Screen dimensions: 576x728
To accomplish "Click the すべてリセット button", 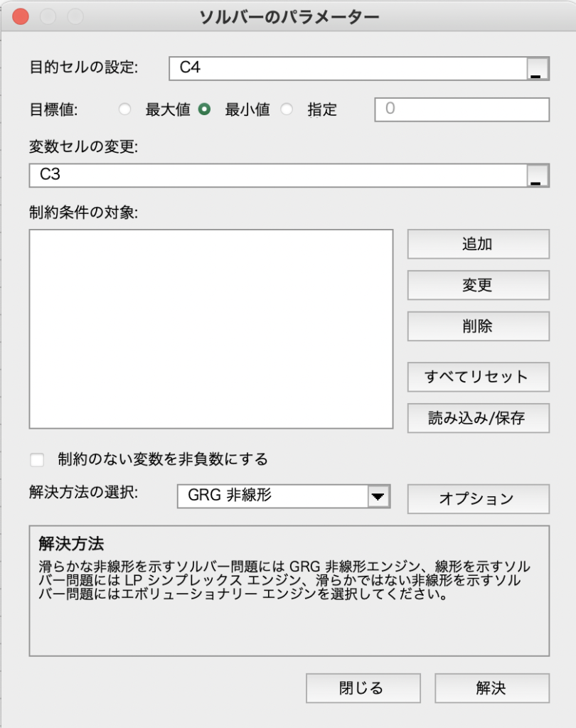I will (479, 377).
